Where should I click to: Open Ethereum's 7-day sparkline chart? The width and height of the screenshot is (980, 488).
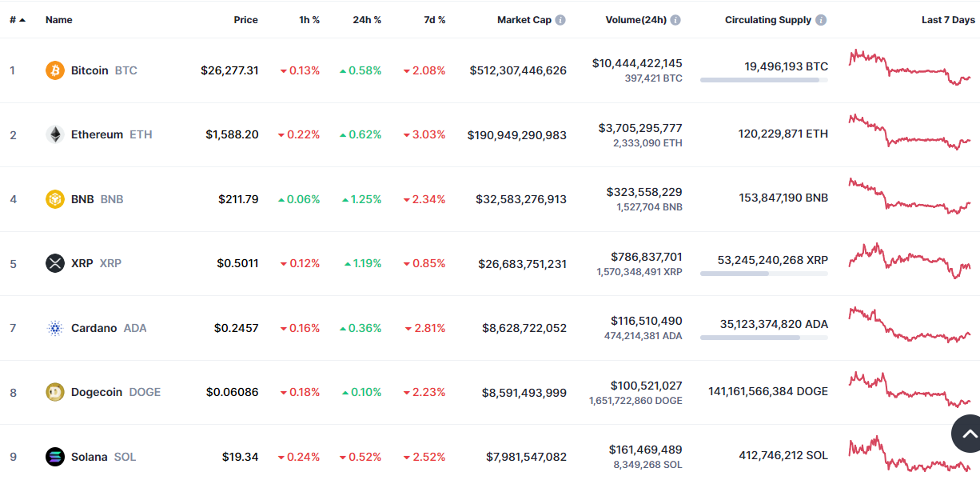(910, 132)
